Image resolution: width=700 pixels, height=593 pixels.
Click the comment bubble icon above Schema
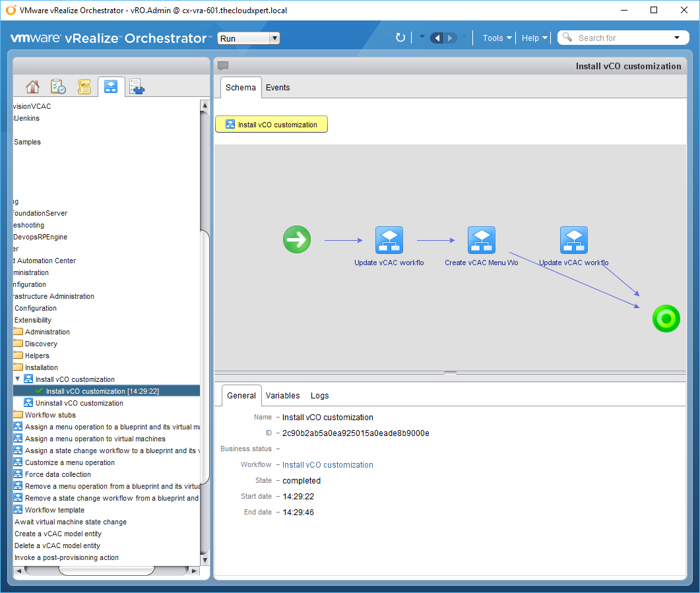click(x=223, y=66)
